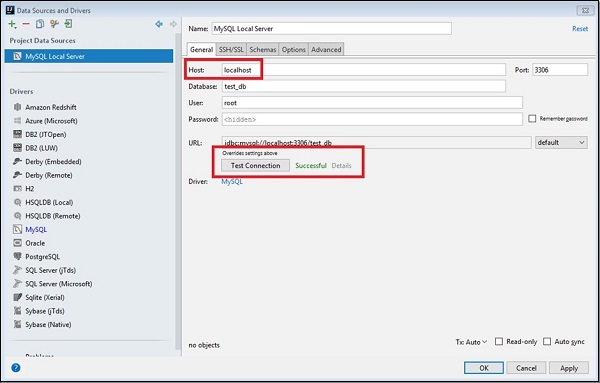Duplicate the data source with copy icon
Image resolution: width=600 pixels, height=383 pixels.
click(40, 24)
